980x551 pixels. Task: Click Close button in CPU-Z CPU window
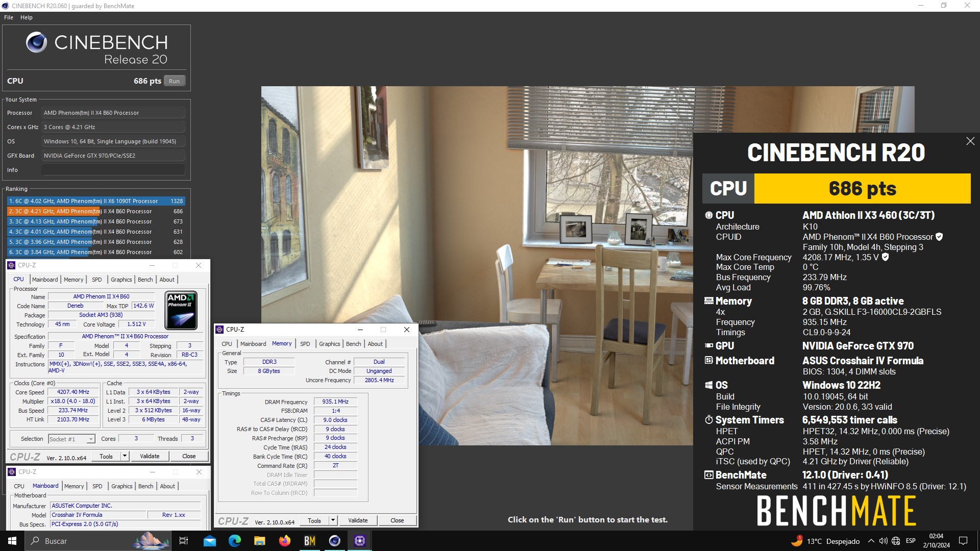(x=189, y=456)
